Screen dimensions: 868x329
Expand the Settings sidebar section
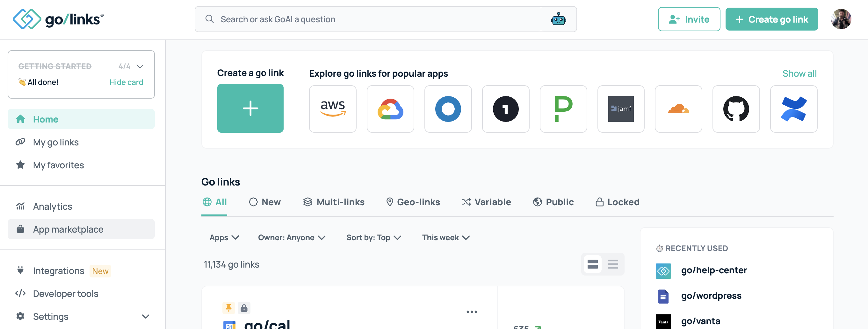pos(146,316)
